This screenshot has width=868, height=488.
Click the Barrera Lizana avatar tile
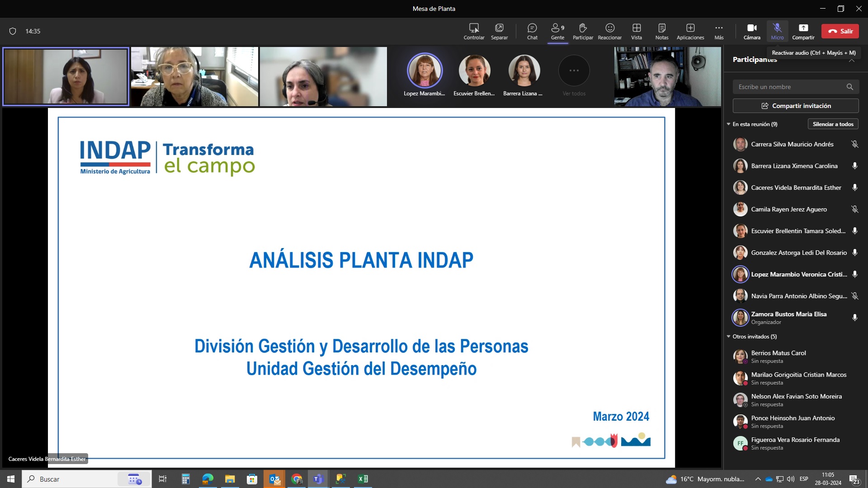click(x=524, y=75)
